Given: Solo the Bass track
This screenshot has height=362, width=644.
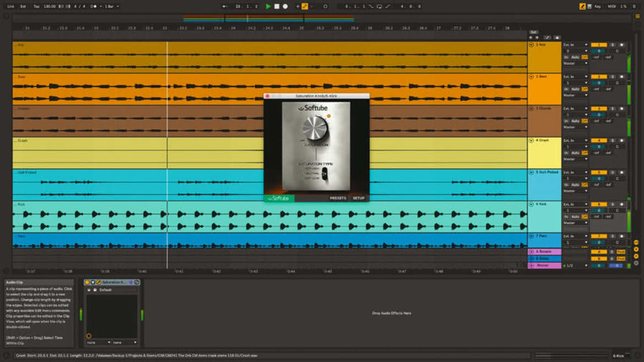Looking at the screenshot, I should tap(613, 77).
